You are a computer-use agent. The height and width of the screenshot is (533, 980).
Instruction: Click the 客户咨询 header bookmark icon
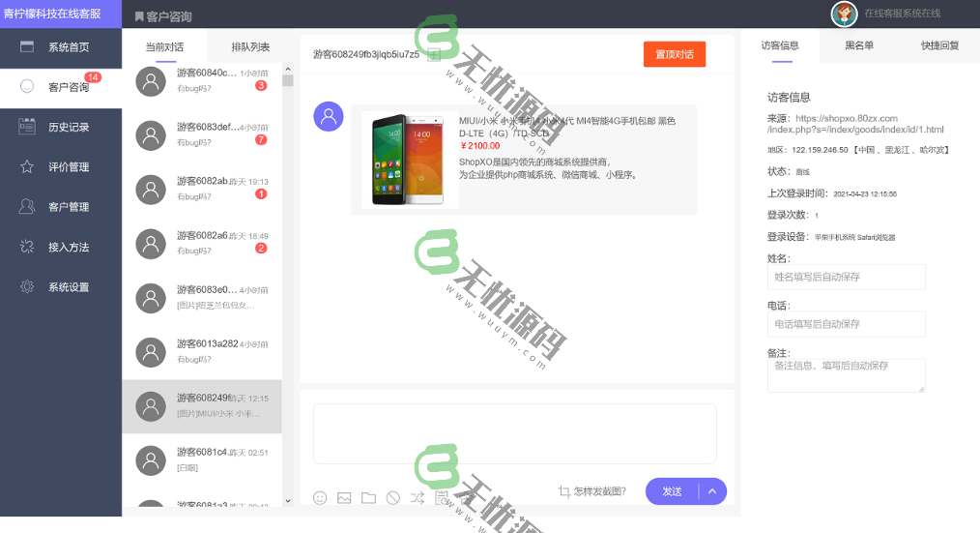pos(139,16)
